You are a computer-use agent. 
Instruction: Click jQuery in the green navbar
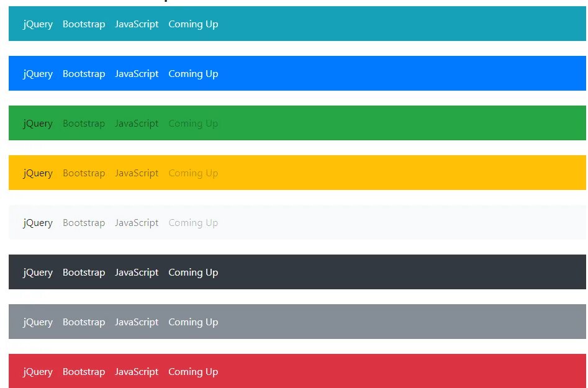[38, 124]
